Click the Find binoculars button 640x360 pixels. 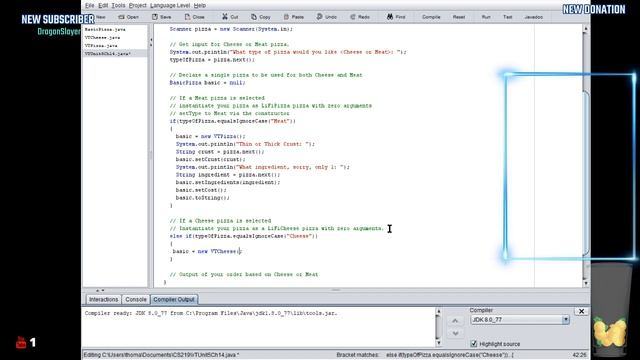[396, 17]
